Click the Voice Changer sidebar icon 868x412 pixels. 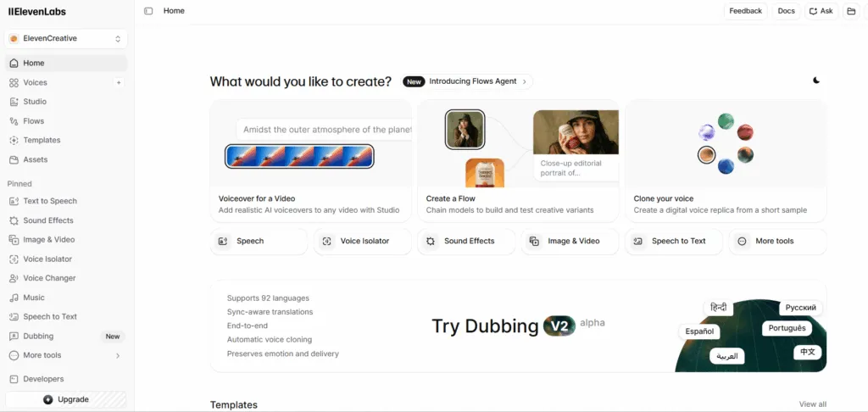point(14,278)
